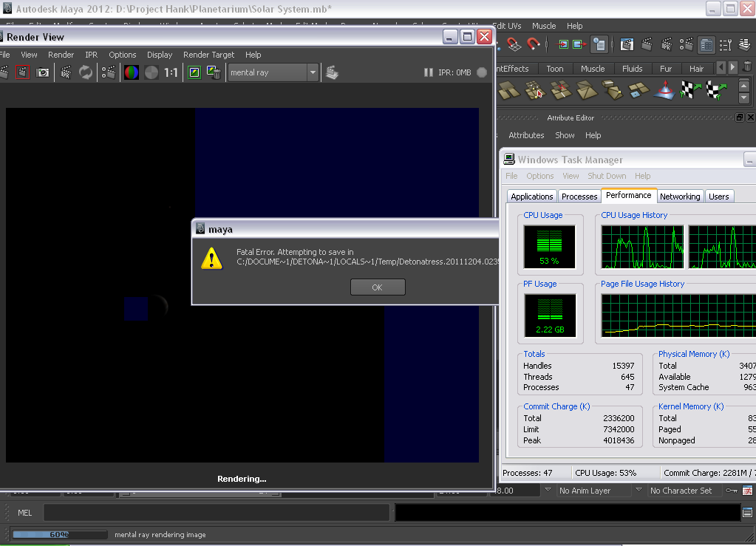
Task: Open render settings from the Render View toolbar
Action: tap(109, 72)
